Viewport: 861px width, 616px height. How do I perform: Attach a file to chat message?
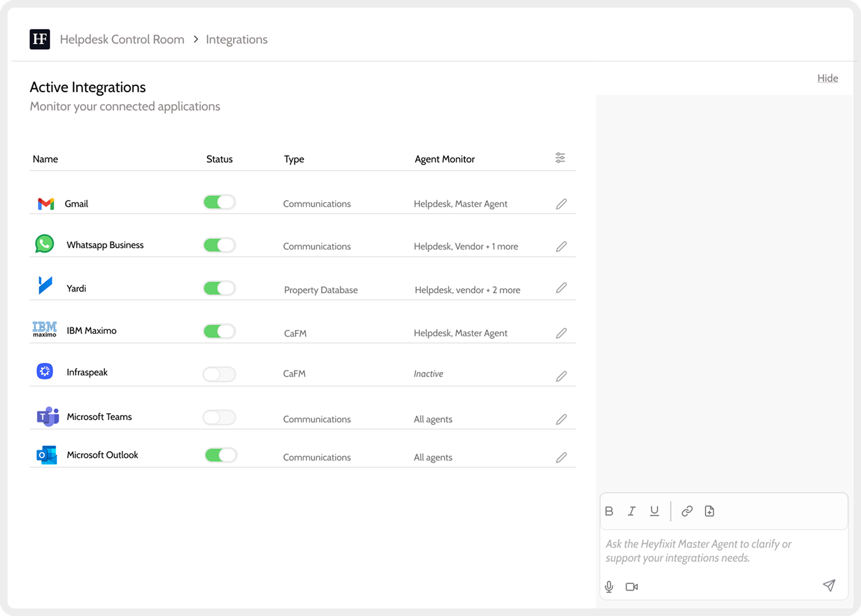click(x=710, y=511)
